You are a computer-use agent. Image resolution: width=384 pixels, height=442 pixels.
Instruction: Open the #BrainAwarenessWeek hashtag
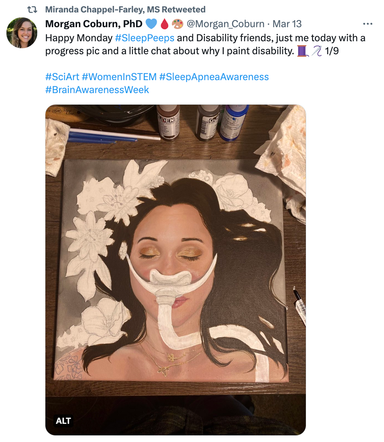[x=97, y=90]
